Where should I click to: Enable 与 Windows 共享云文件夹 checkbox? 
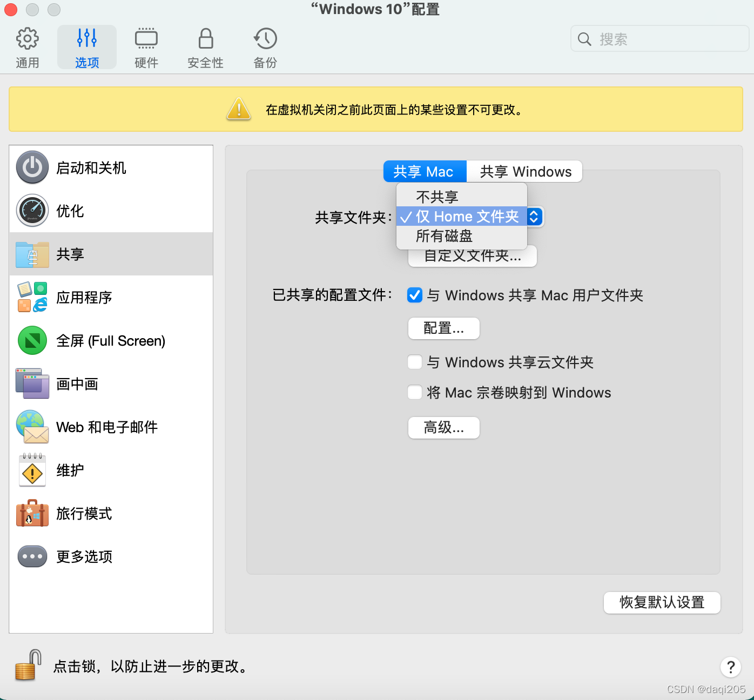click(415, 362)
